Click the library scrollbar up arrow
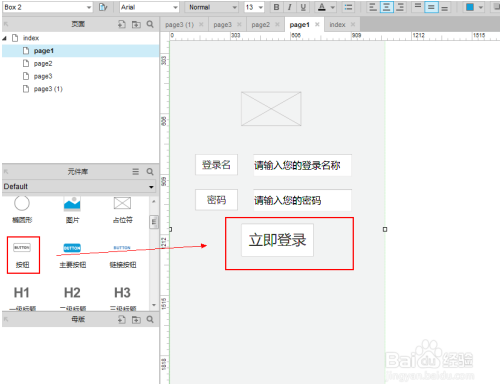Screen dimensions: 500x384 click(x=154, y=201)
